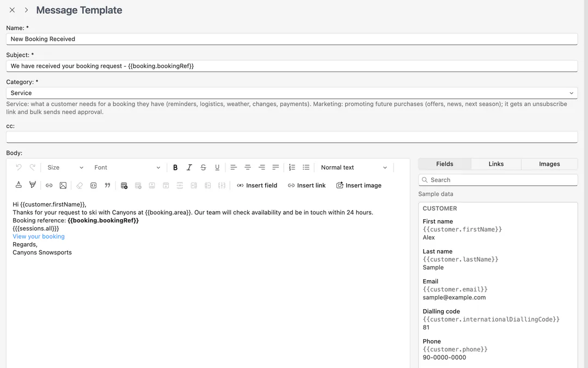Undo the last edit in body editor

[x=19, y=167]
